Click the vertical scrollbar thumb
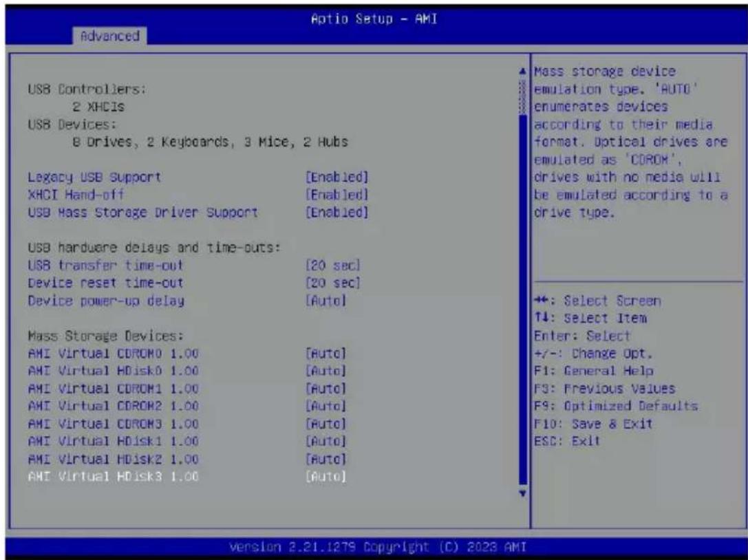The image size is (748, 560). 523,299
